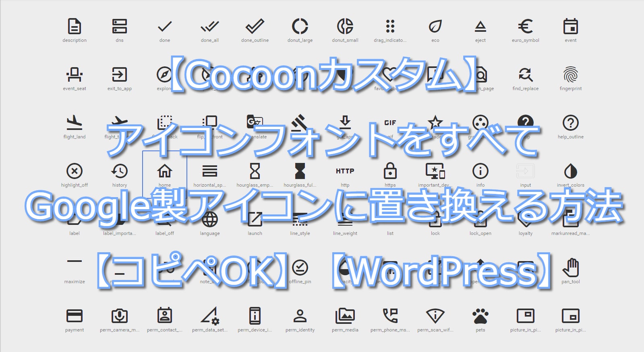The width and height of the screenshot is (644, 352).
Task: Click the perm_data_setting icon
Action: pos(210,316)
